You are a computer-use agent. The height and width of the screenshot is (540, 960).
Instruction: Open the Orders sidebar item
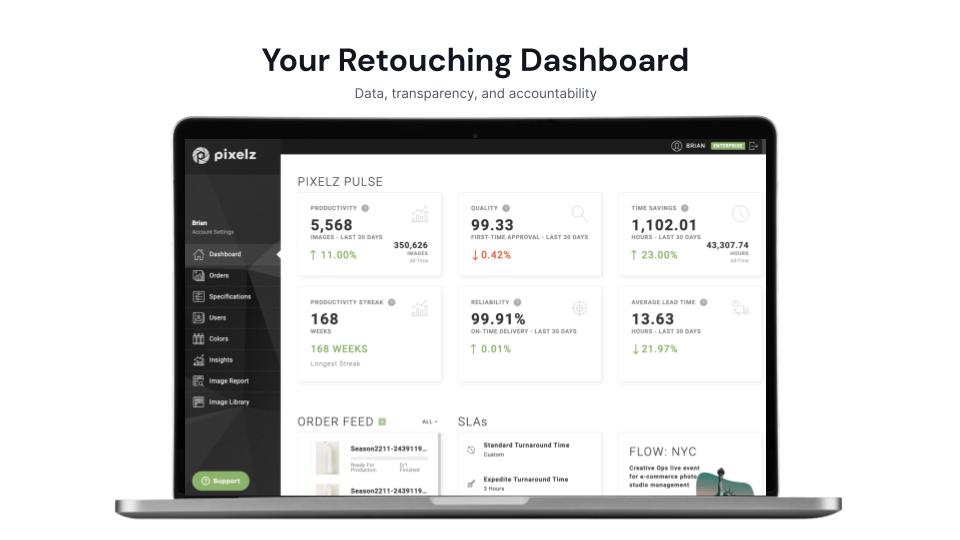(233, 276)
